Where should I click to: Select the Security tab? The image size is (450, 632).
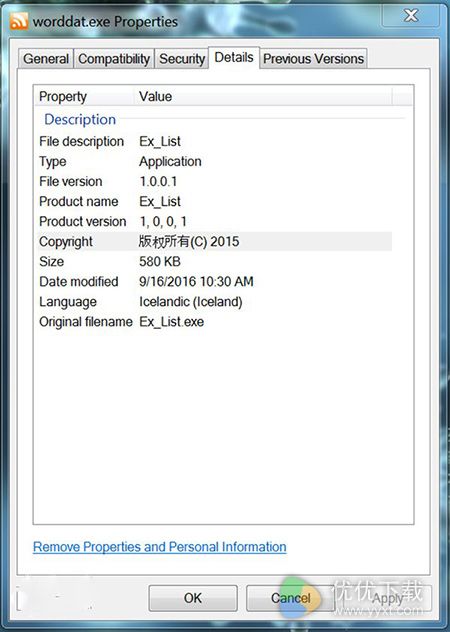182,59
